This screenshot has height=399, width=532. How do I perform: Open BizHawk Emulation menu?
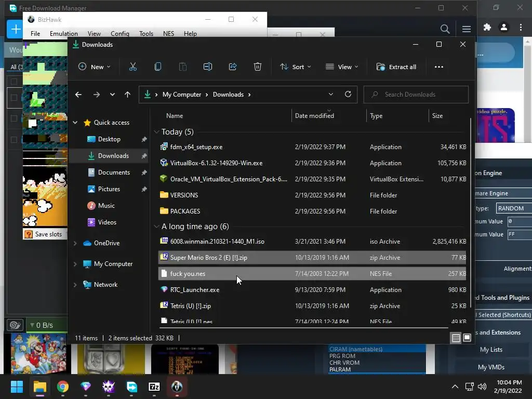(64, 34)
